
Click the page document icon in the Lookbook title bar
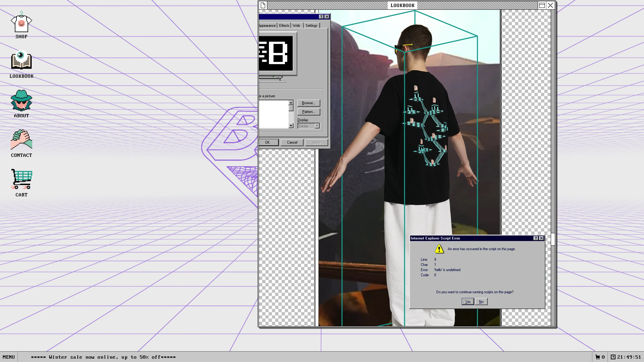click(263, 5)
